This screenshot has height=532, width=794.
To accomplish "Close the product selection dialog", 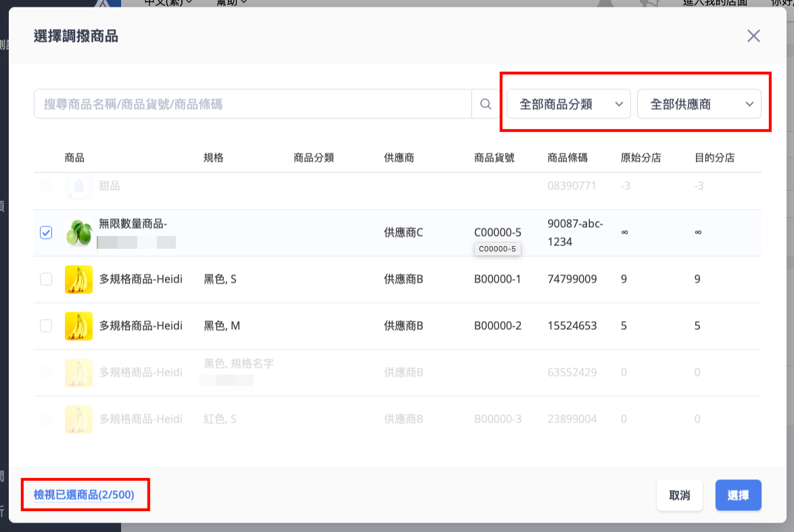I will click(x=753, y=36).
